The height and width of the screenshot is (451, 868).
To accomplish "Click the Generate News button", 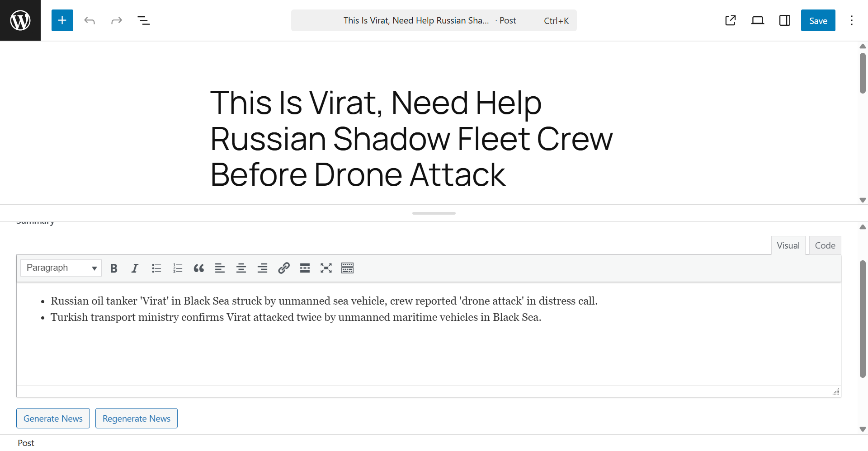I will (53, 418).
